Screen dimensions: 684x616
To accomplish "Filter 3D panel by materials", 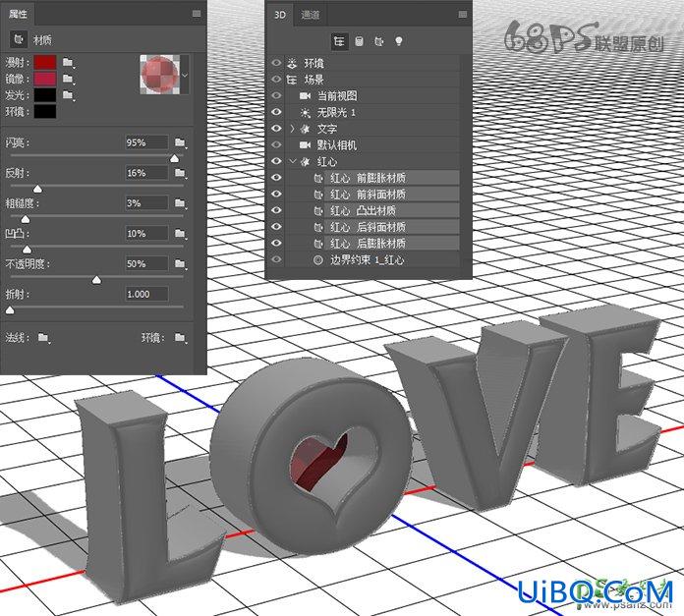I will click(x=378, y=41).
